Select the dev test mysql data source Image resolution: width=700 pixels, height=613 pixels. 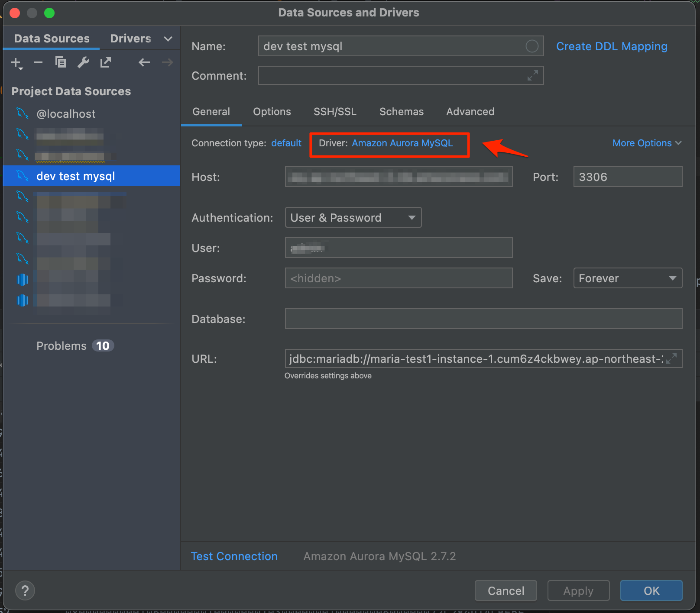[91, 176]
